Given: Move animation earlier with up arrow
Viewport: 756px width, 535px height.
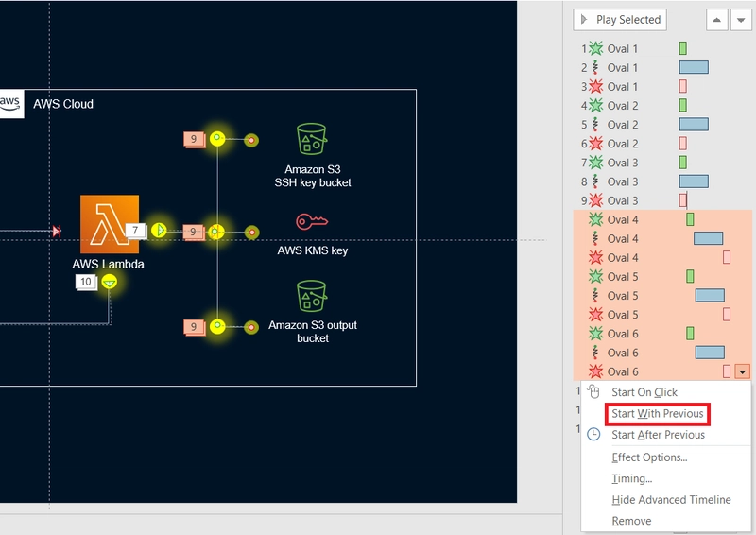Looking at the screenshot, I should (716, 20).
